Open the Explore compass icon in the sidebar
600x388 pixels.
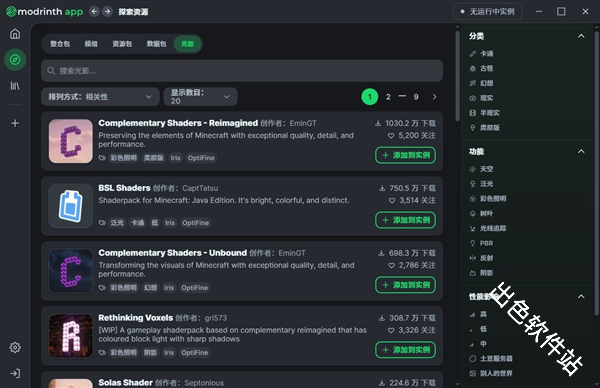coord(15,60)
